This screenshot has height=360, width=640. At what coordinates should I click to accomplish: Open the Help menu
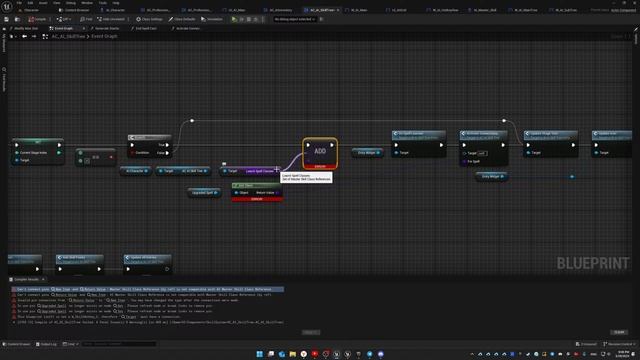(x=116, y=3)
